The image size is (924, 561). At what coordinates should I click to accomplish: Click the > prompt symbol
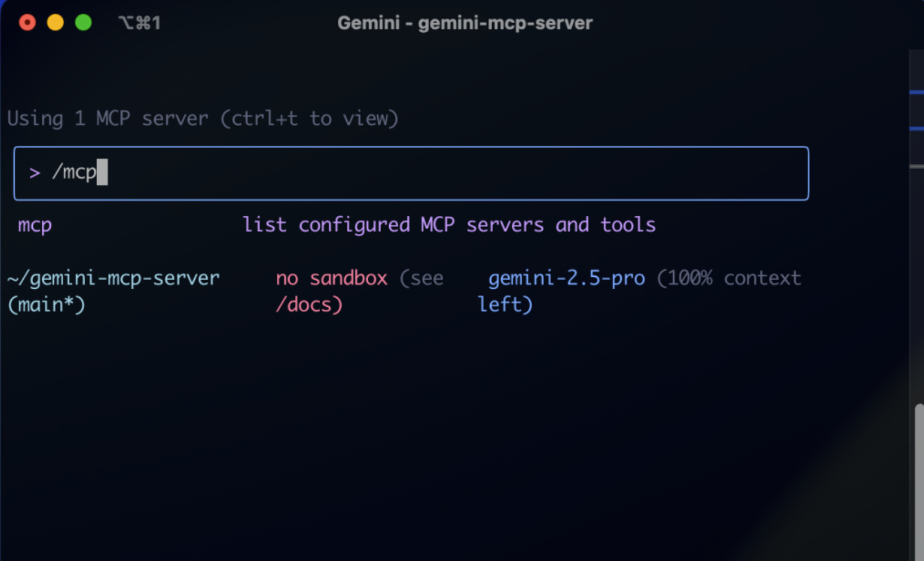pos(35,173)
